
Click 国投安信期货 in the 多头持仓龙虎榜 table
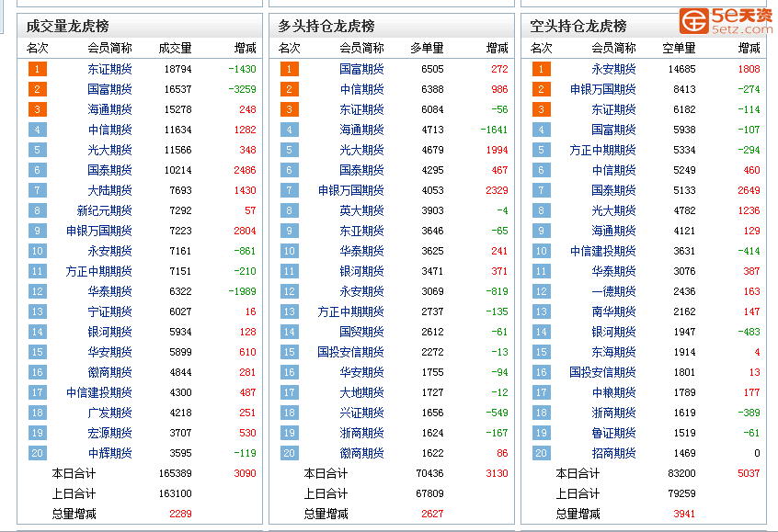pos(350,352)
